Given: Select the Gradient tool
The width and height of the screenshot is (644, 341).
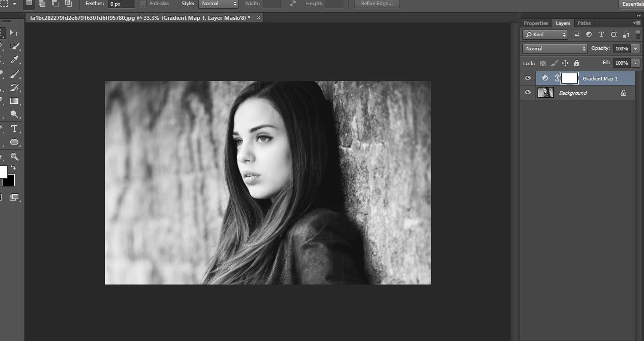Looking at the screenshot, I should point(14,101).
